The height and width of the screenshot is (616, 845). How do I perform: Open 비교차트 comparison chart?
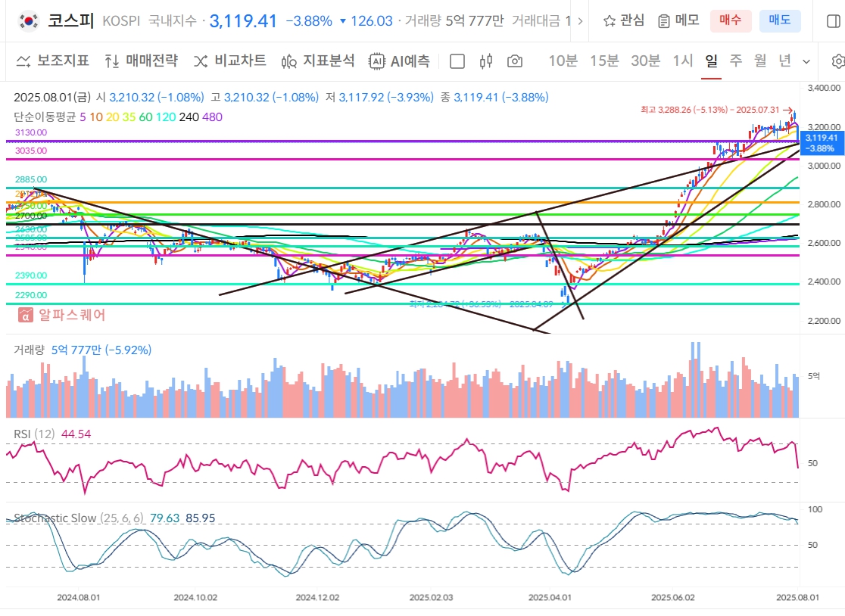coord(229,61)
